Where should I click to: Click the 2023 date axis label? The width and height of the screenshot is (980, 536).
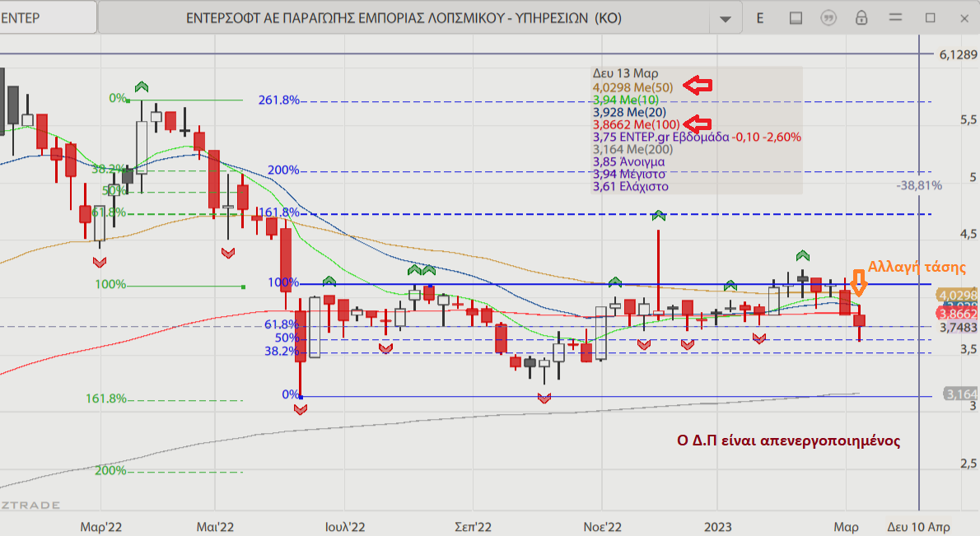pos(717,527)
